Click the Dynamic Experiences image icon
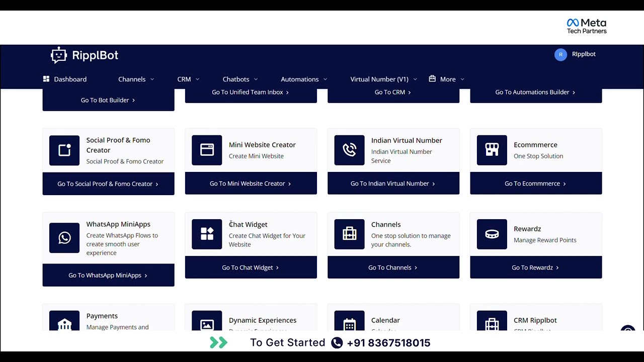The height and width of the screenshot is (362, 644). click(207, 321)
